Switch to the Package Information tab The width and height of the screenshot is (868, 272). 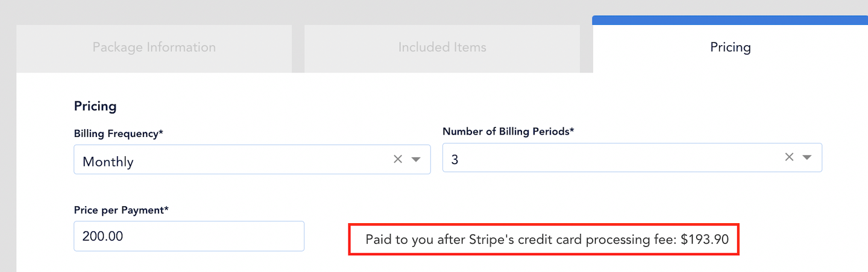tap(154, 48)
